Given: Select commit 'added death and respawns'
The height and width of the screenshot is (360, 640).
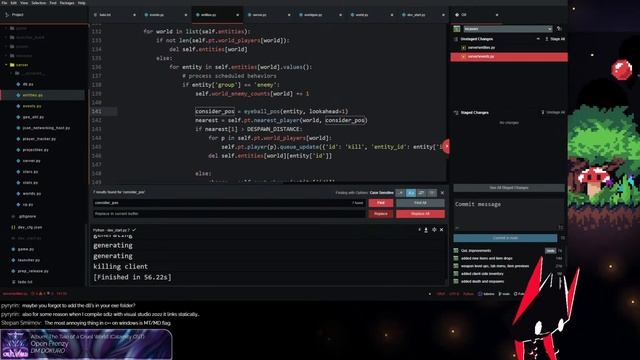Looking at the screenshot, I should (x=482, y=282).
